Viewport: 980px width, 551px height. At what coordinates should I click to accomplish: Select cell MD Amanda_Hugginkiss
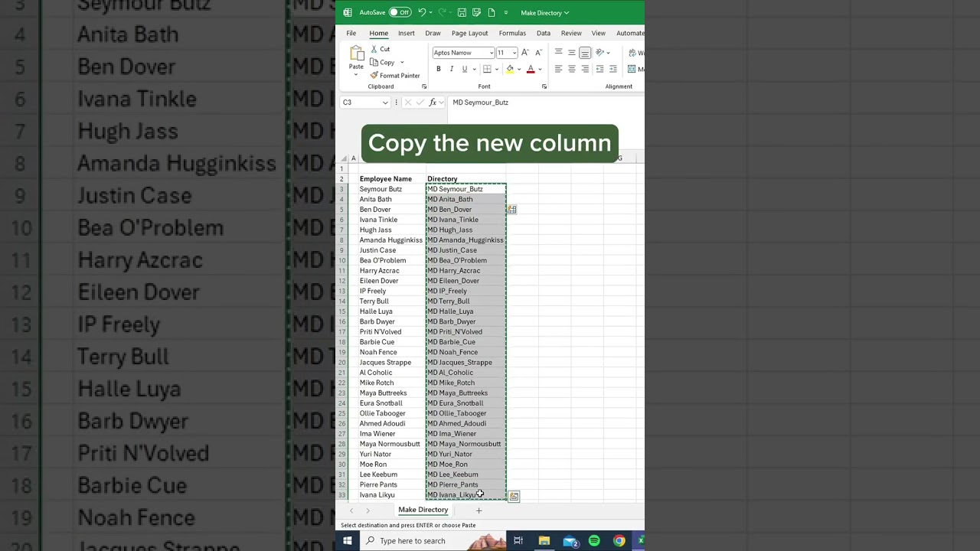[x=465, y=240]
